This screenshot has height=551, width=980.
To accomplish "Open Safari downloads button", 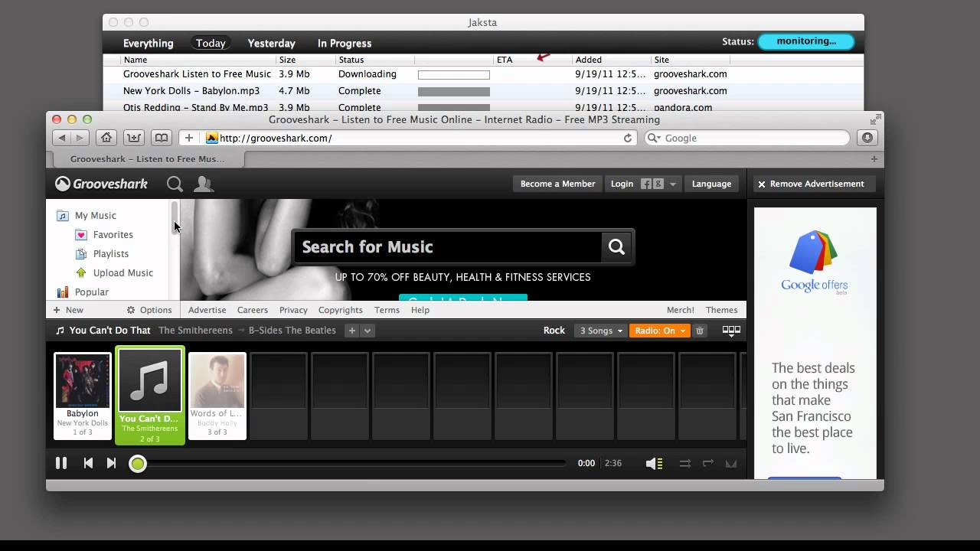I will tap(867, 138).
